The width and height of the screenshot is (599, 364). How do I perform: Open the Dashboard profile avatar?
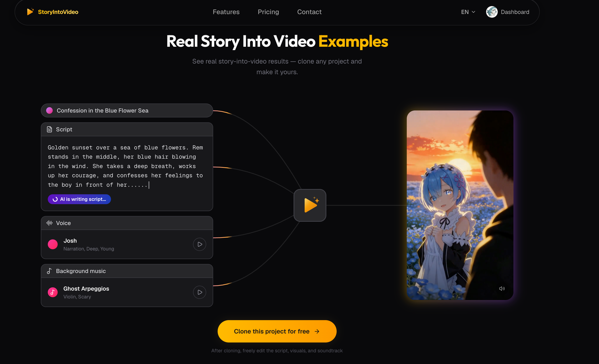pyautogui.click(x=492, y=12)
